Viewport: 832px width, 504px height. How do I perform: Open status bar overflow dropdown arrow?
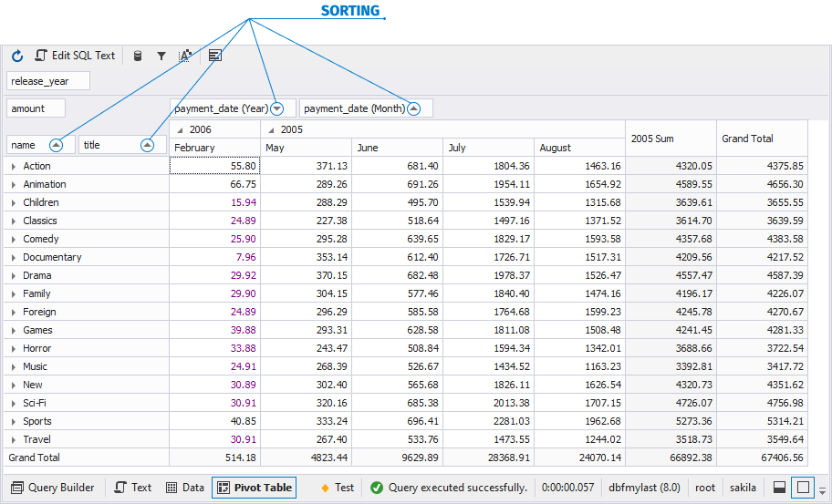coord(823,491)
